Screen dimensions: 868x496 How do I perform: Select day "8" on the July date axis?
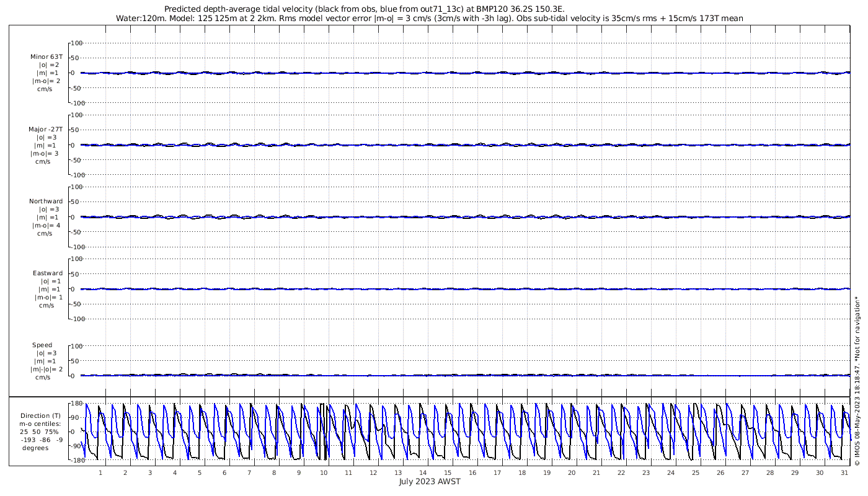click(x=274, y=472)
